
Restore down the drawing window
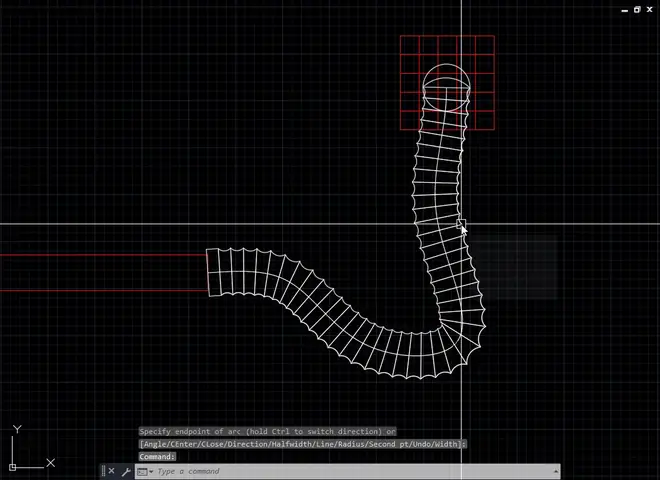tap(637, 10)
